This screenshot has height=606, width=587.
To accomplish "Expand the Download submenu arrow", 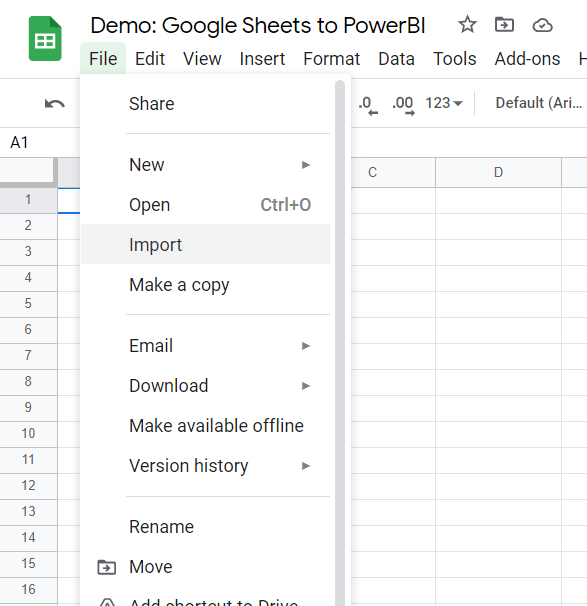I will [306, 386].
